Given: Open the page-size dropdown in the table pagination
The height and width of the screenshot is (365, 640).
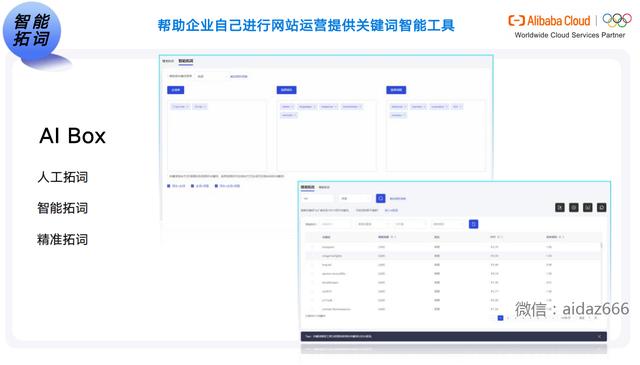Looking at the screenshot, I should [x=568, y=318].
